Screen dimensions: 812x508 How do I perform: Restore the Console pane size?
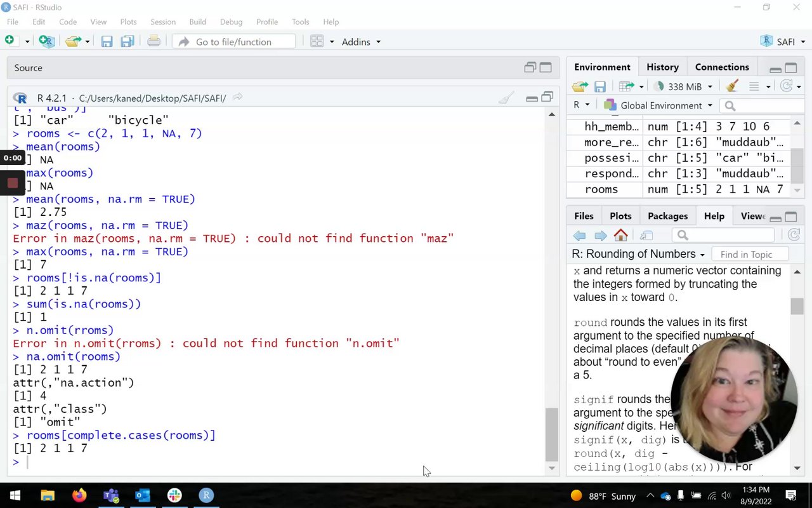(x=547, y=98)
